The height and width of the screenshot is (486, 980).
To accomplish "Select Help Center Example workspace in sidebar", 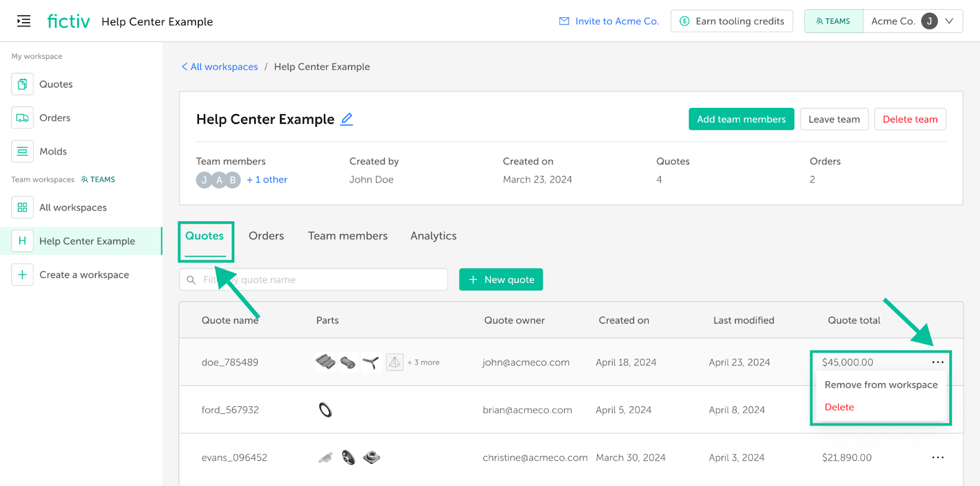I will [x=81, y=241].
